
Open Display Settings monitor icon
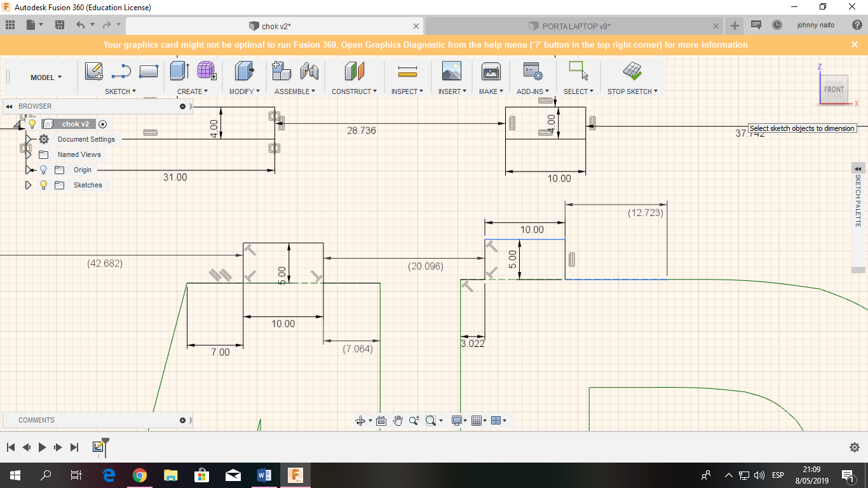click(457, 420)
